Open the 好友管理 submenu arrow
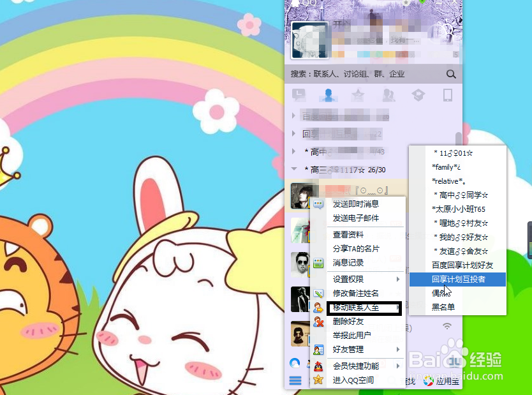Screen dimensions: 532x395 coord(398,350)
